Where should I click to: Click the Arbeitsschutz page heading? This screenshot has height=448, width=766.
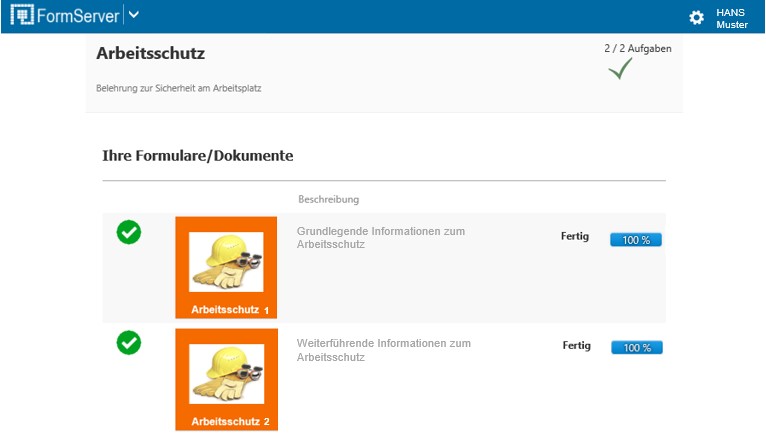(x=151, y=53)
